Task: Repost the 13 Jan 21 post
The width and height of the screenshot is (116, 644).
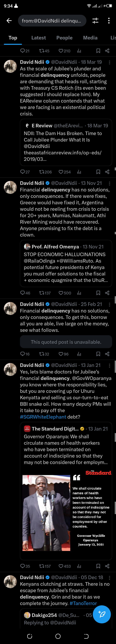Action: 42,566
